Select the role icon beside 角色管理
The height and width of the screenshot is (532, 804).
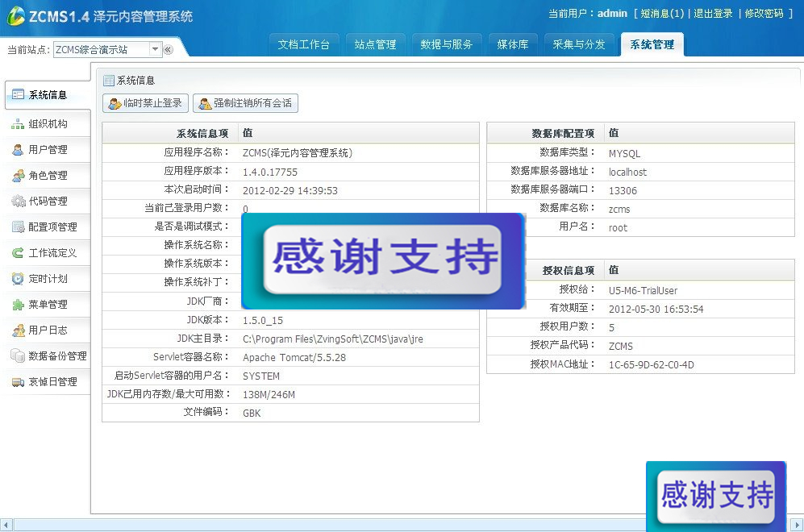[18, 176]
